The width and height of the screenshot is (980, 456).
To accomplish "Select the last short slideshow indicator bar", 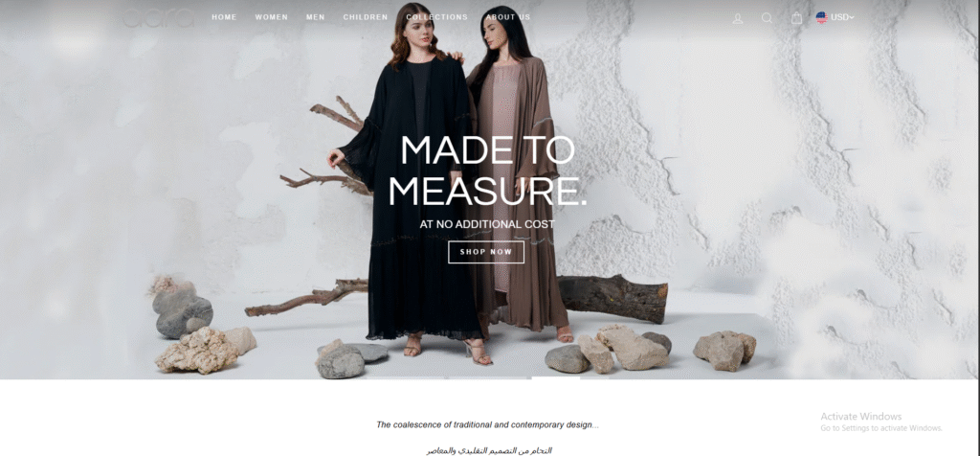I will [594, 377].
